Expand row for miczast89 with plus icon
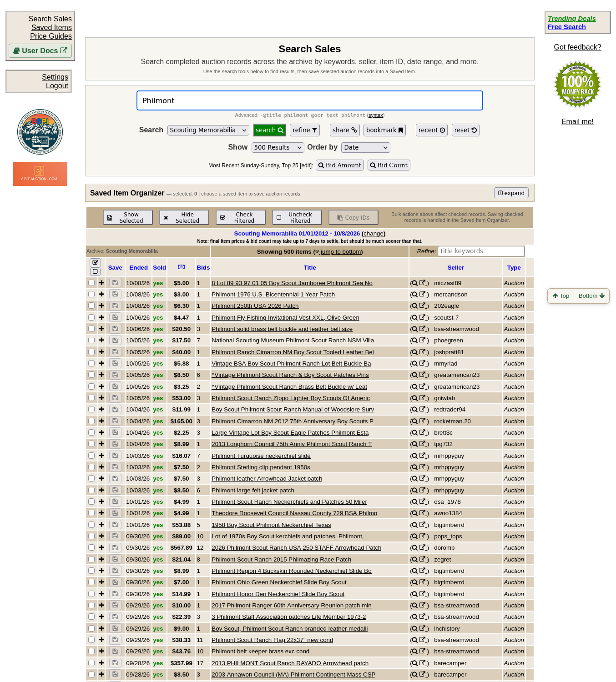 click(x=101, y=283)
